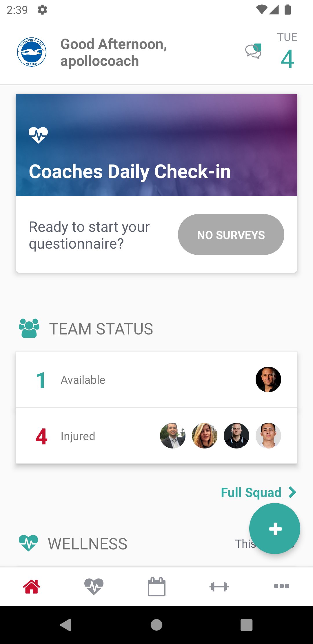Tap the blonde injured player's avatar
The height and width of the screenshot is (644, 313).
coord(204,436)
